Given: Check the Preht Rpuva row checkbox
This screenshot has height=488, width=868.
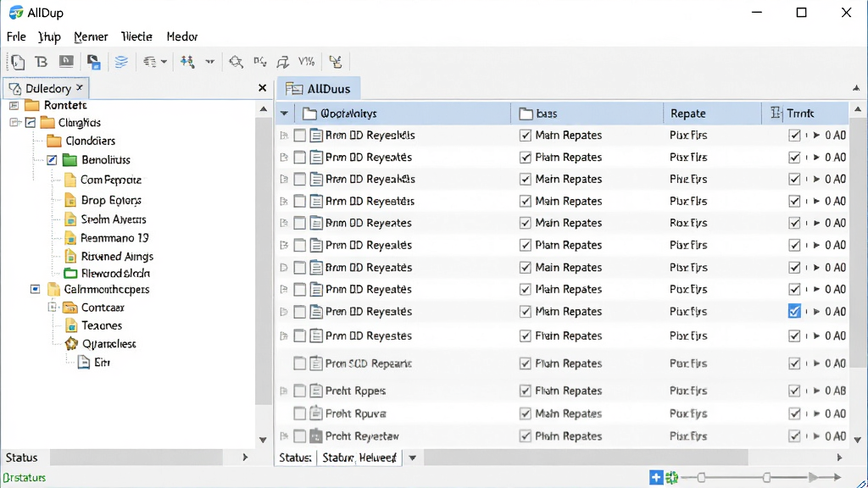Looking at the screenshot, I should pos(299,413).
